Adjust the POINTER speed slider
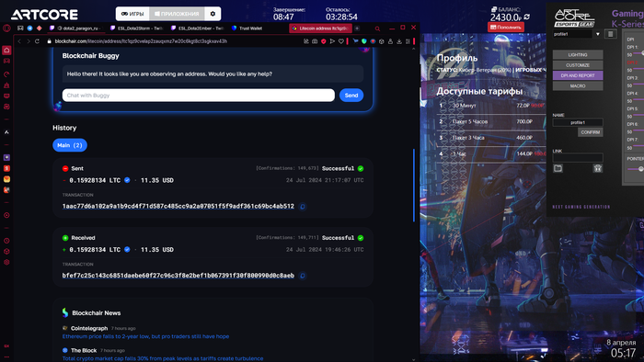 pos(636,169)
